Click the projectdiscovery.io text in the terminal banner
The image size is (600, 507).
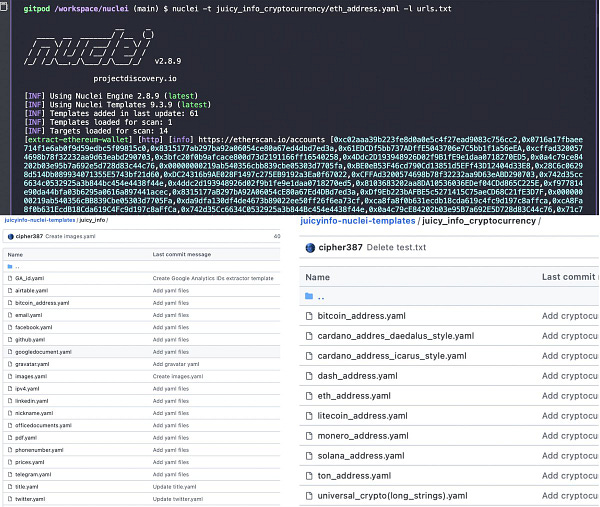(135, 78)
